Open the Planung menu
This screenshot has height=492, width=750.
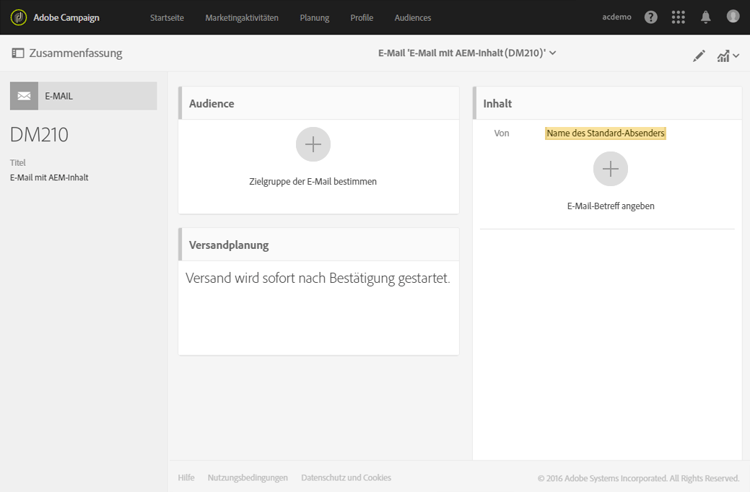pos(314,18)
